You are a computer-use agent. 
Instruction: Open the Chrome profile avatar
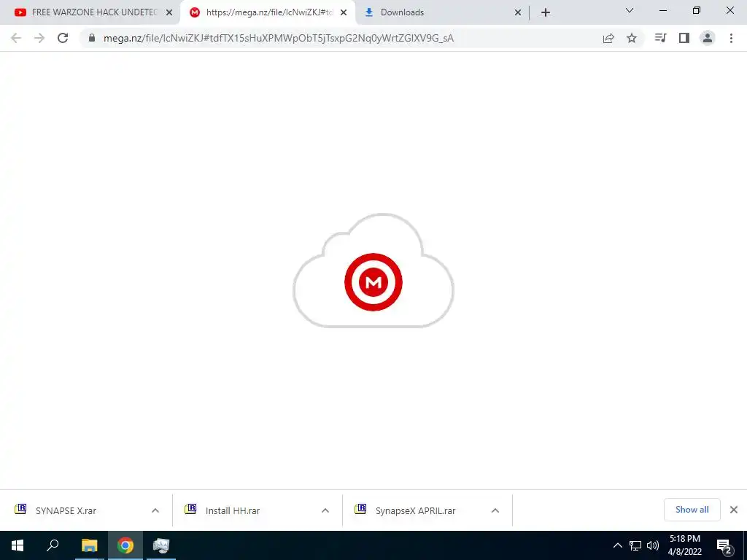708,38
